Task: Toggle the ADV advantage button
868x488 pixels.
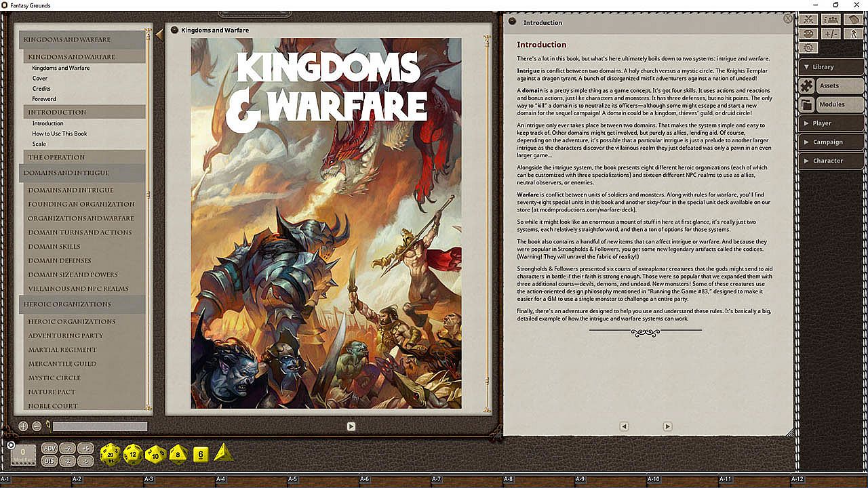Action: (x=50, y=449)
